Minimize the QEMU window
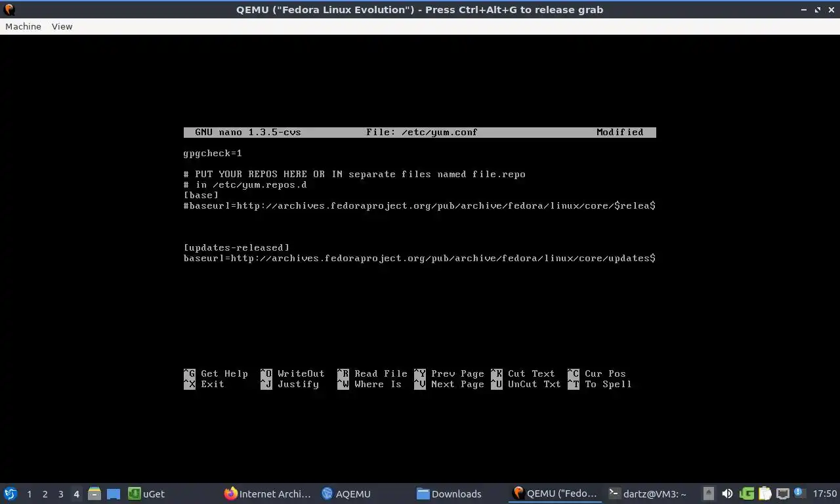Image resolution: width=840 pixels, height=504 pixels. (x=804, y=10)
